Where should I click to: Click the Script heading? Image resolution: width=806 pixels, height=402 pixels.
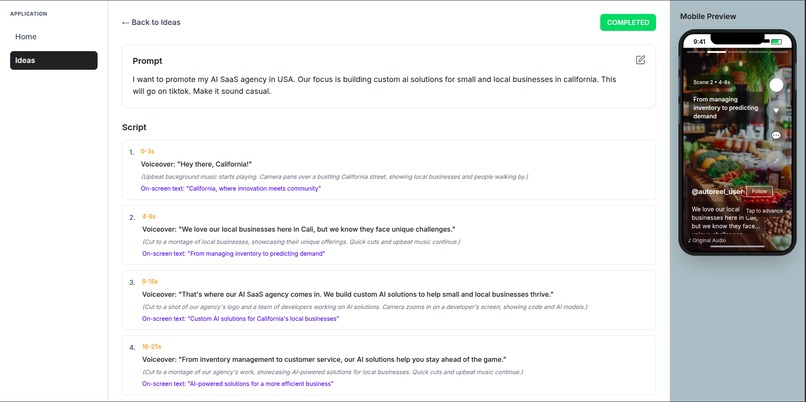pos(134,127)
